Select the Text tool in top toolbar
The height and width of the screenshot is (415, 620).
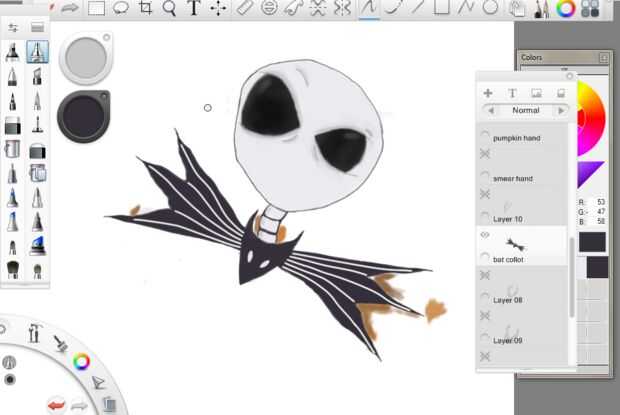pyautogui.click(x=194, y=8)
